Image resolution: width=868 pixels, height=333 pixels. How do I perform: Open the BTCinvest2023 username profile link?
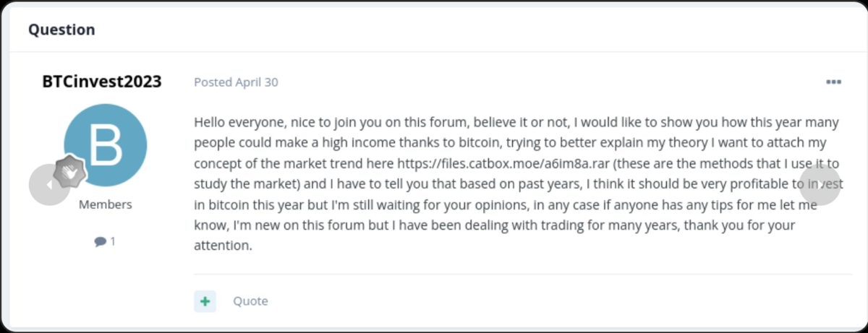[x=102, y=82]
